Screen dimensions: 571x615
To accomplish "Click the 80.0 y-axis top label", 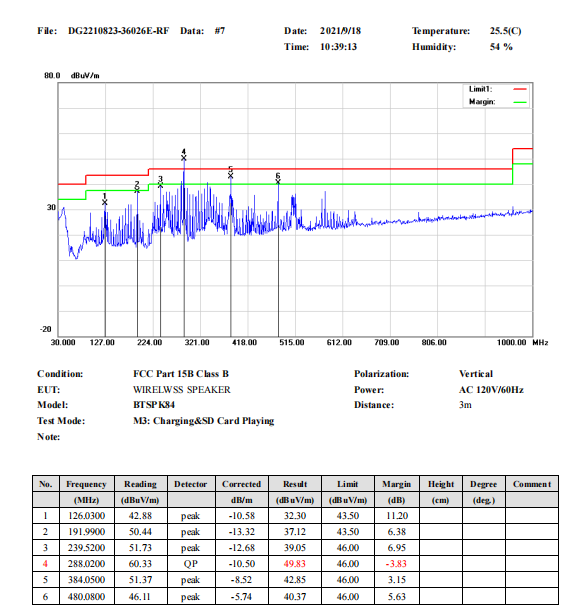I will [x=52, y=75].
